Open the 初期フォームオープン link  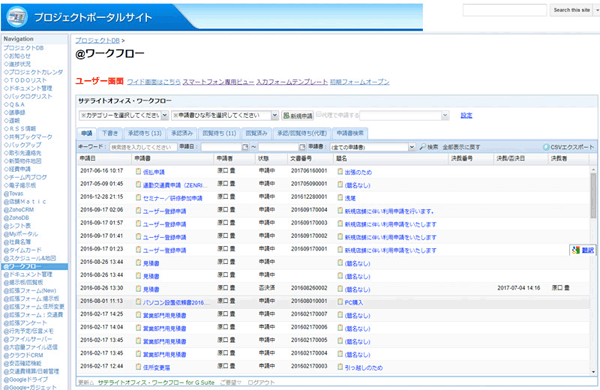pyautogui.click(x=360, y=82)
